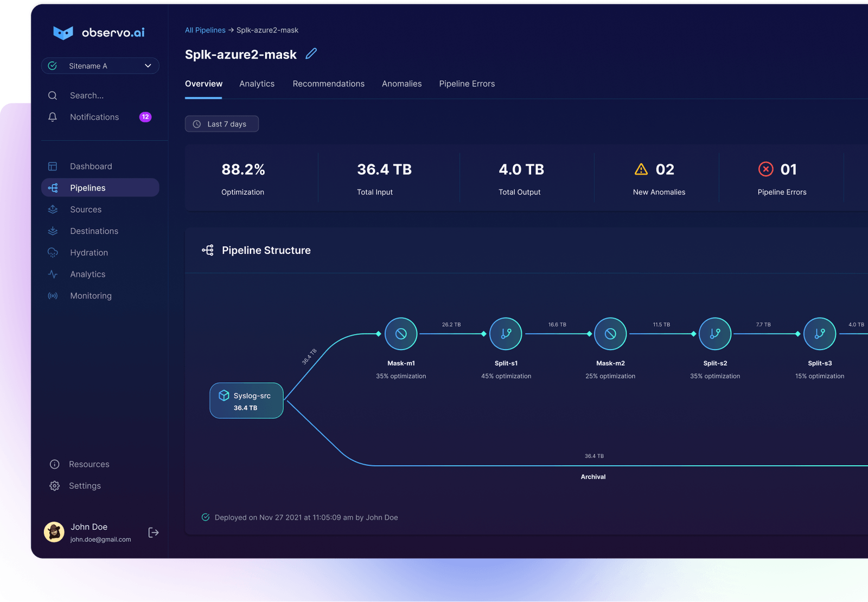Switch to the Analytics tab
The width and height of the screenshot is (868, 602).
click(257, 84)
